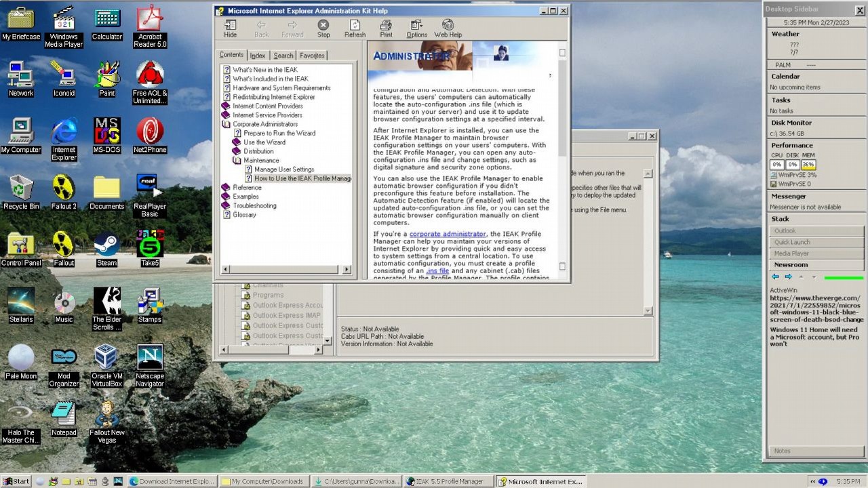Click the Start button on taskbar
This screenshot has width=868, height=488.
pyautogui.click(x=16, y=481)
